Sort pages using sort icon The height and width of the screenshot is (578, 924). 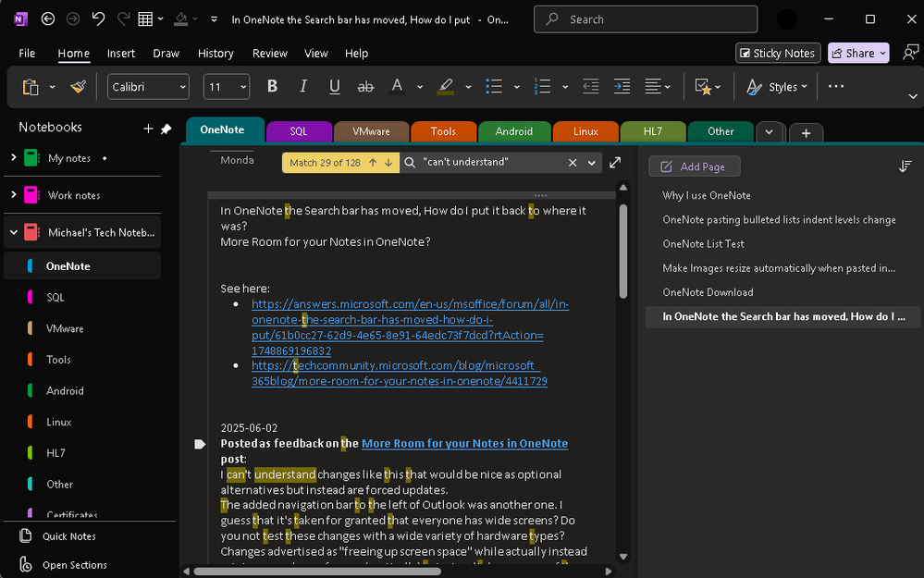[906, 166]
